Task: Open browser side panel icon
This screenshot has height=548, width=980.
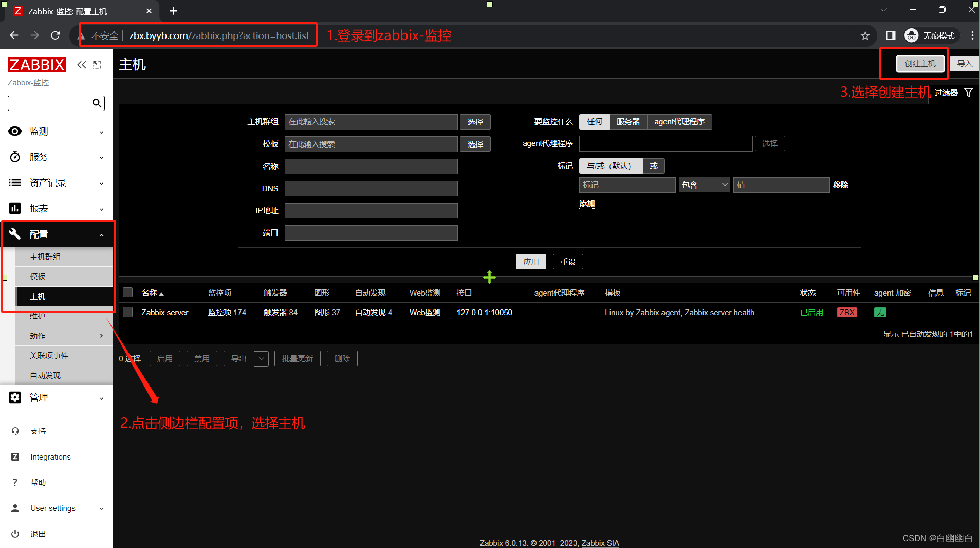Action: coord(891,35)
